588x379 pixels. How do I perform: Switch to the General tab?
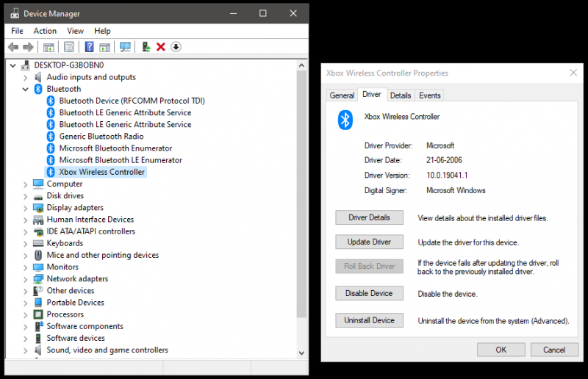point(342,95)
